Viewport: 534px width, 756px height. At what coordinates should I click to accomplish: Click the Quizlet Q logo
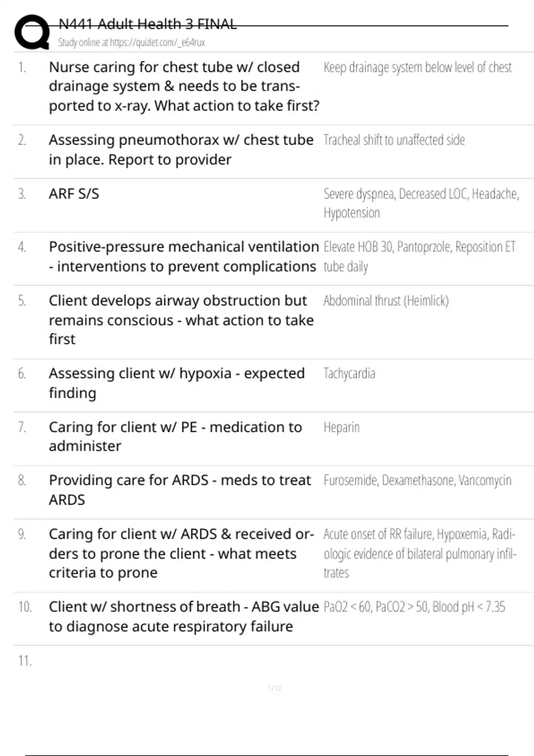click(x=32, y=32)
